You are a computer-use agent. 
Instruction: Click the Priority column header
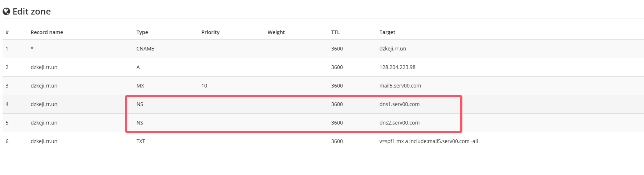210,32
